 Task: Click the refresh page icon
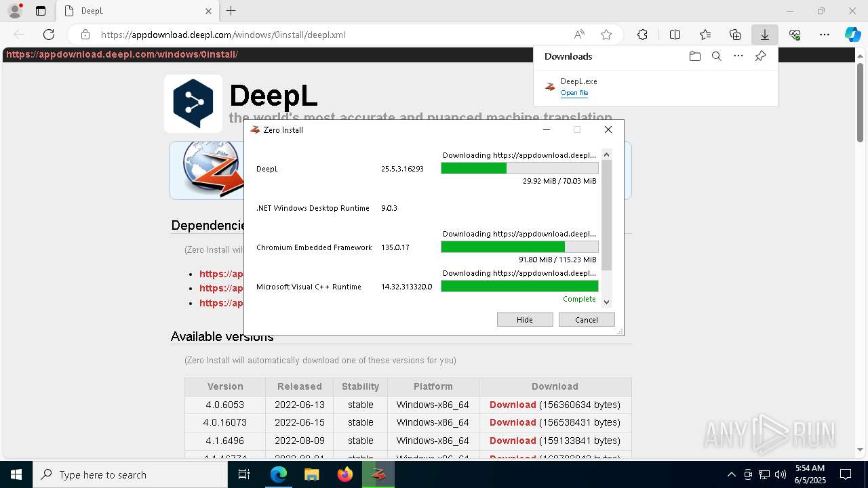point(49,35)
